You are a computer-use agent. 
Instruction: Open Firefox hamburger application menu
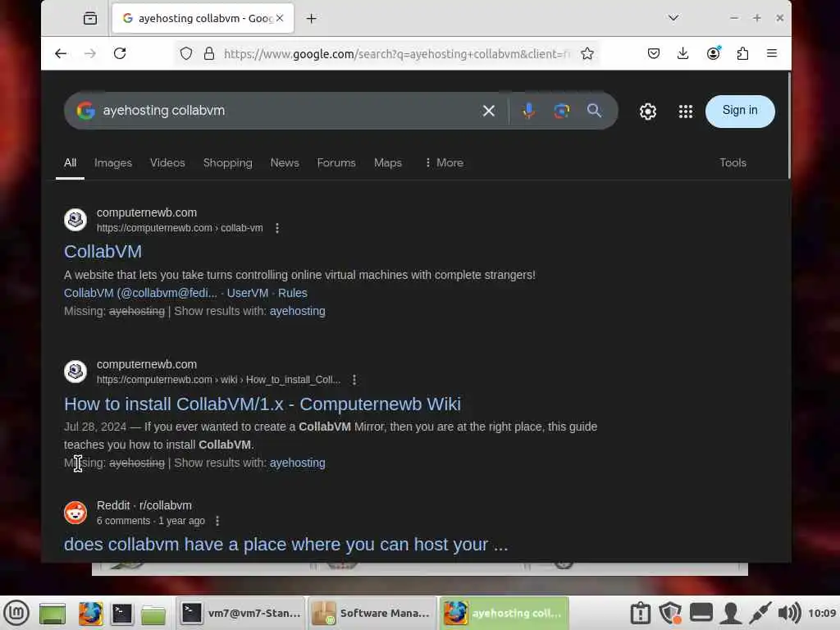pos(772,53)
